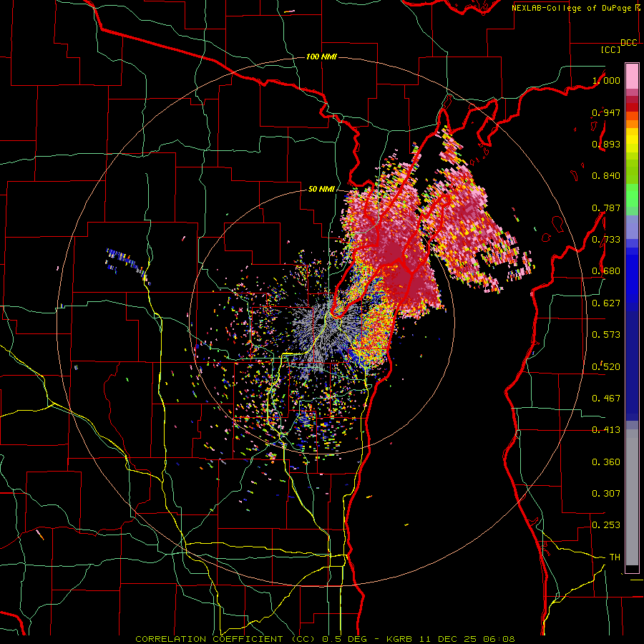Click the 0.627 legend value
The image size is (644, 644).
pos(606,303)
